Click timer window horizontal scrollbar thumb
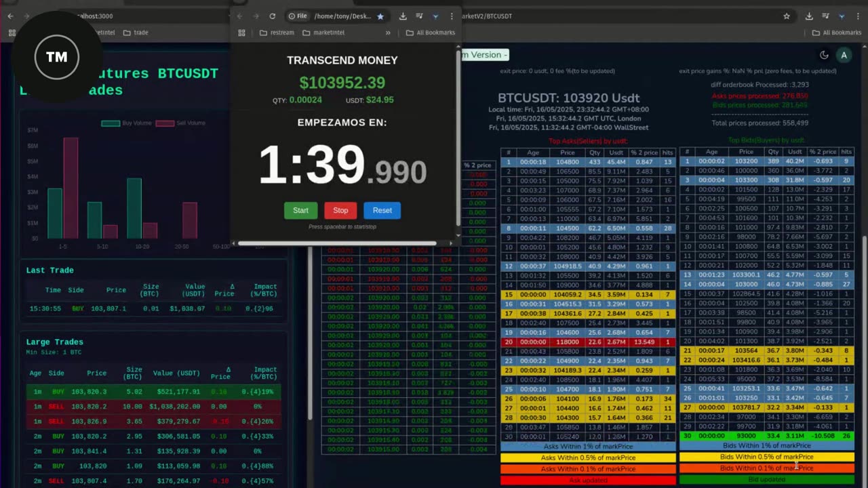This screenshot has width=868, height=488. click(x=337, y=243)
